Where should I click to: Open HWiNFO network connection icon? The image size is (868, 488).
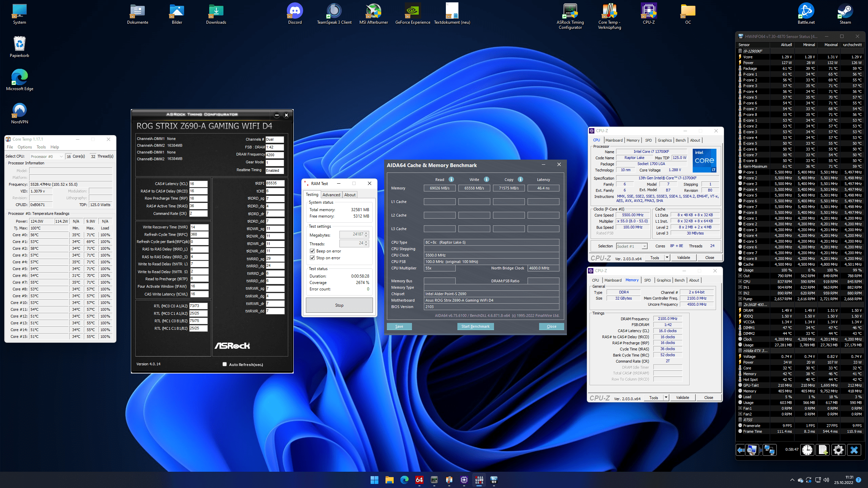coord(769,450)
